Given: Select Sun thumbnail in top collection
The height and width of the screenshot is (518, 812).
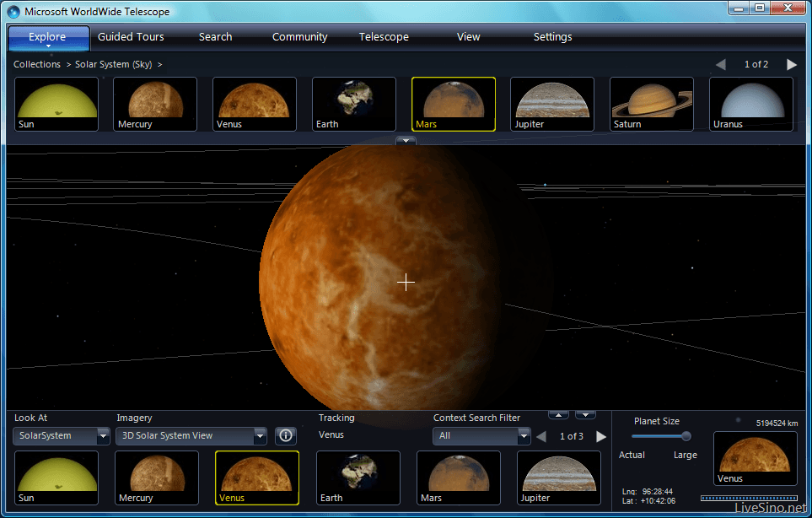Looking at the screenshot, I should pos(56,104).
